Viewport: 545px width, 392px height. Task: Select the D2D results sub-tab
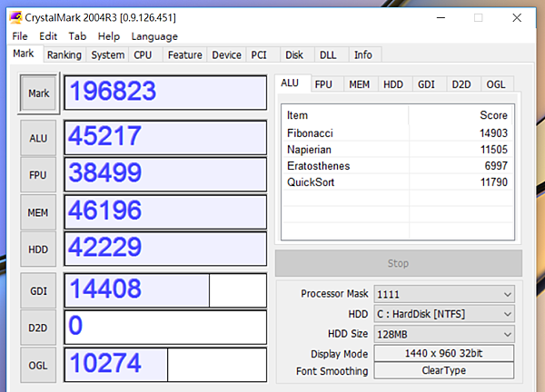(x=461, y=84)
